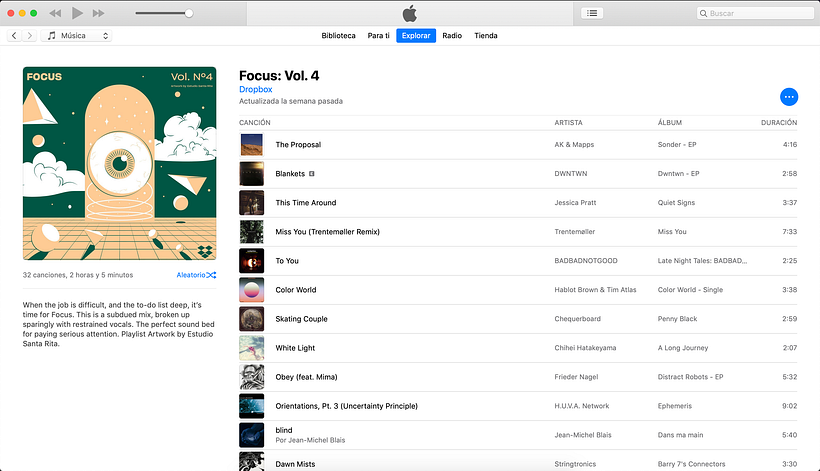The image size is (820, 471).
Task: Sort by the ÁLBUM column header
Action: (669, 122)
